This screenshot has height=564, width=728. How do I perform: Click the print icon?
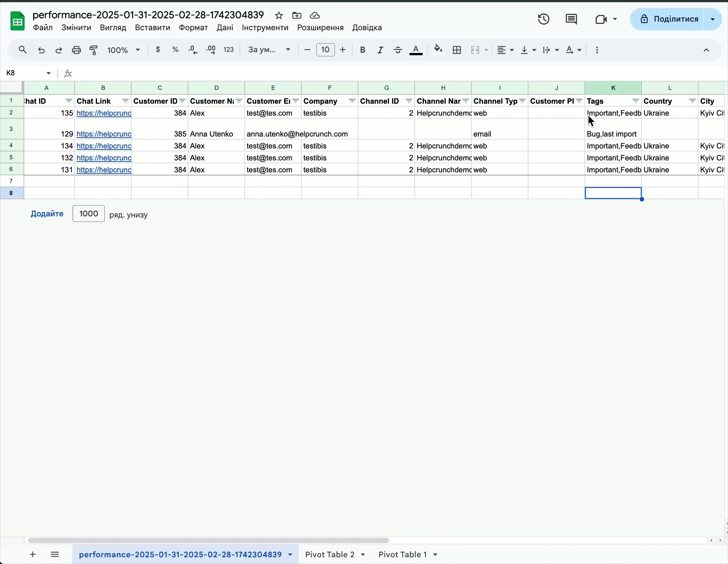point(76,50)
